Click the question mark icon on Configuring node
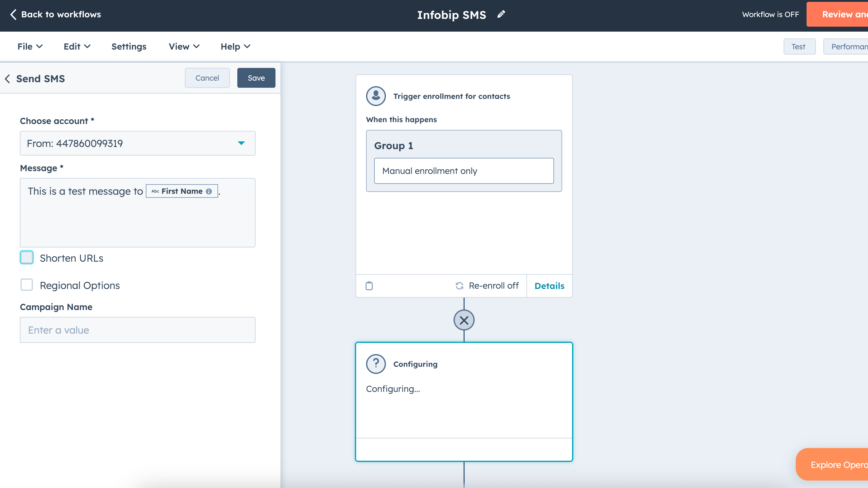 (x=376, y=364)
